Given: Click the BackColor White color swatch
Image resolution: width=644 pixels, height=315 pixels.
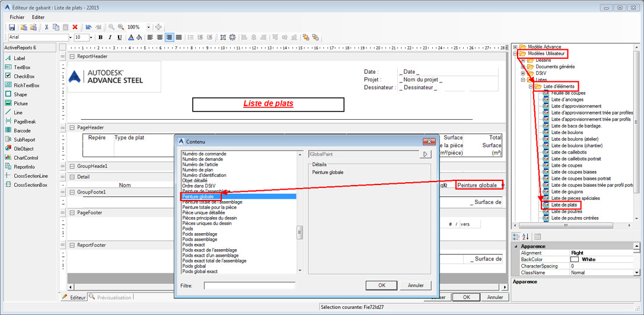Looking at the screenshot, I should 574,260.
